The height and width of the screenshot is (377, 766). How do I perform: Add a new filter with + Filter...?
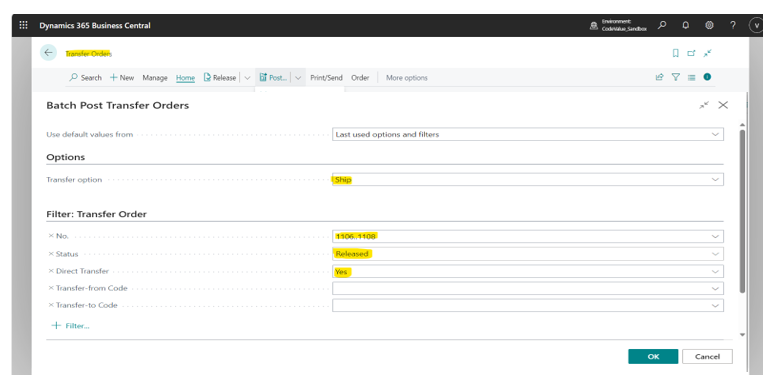coord(71,326)
